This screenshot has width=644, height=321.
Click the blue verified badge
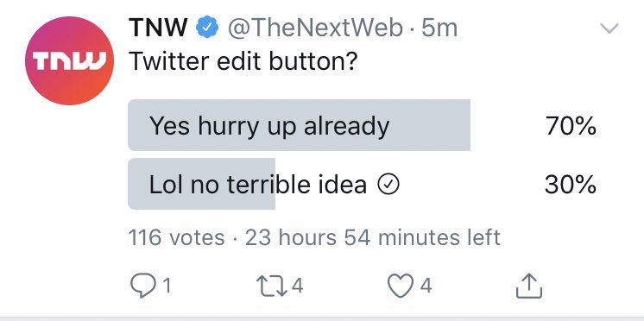click(x=207, y=28)
